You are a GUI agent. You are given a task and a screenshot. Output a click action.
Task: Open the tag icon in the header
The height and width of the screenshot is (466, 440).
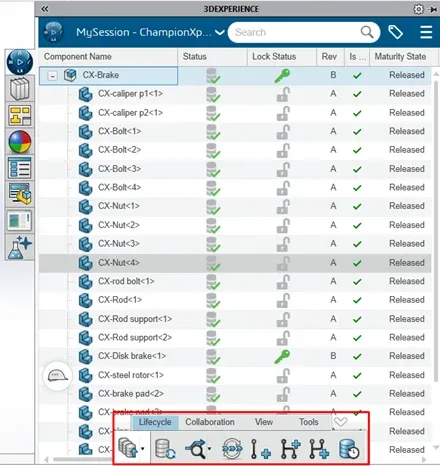coord(395,32)
